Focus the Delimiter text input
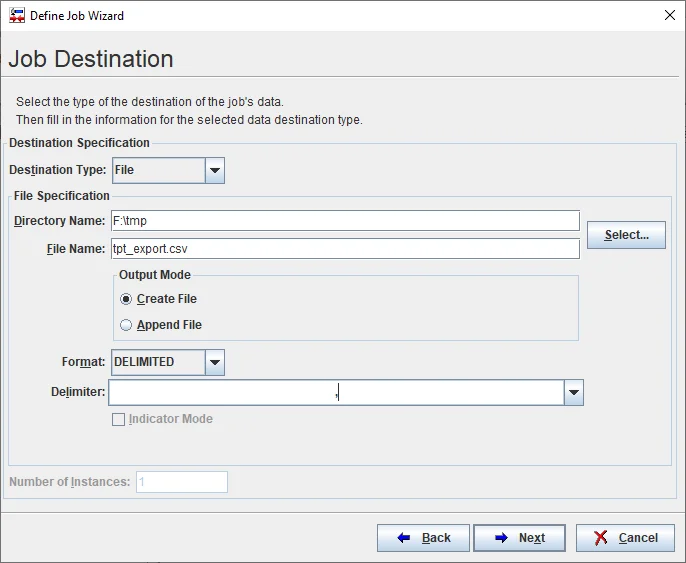The width and height of the screenshot is (686, 563). click(x=336, y=393)
